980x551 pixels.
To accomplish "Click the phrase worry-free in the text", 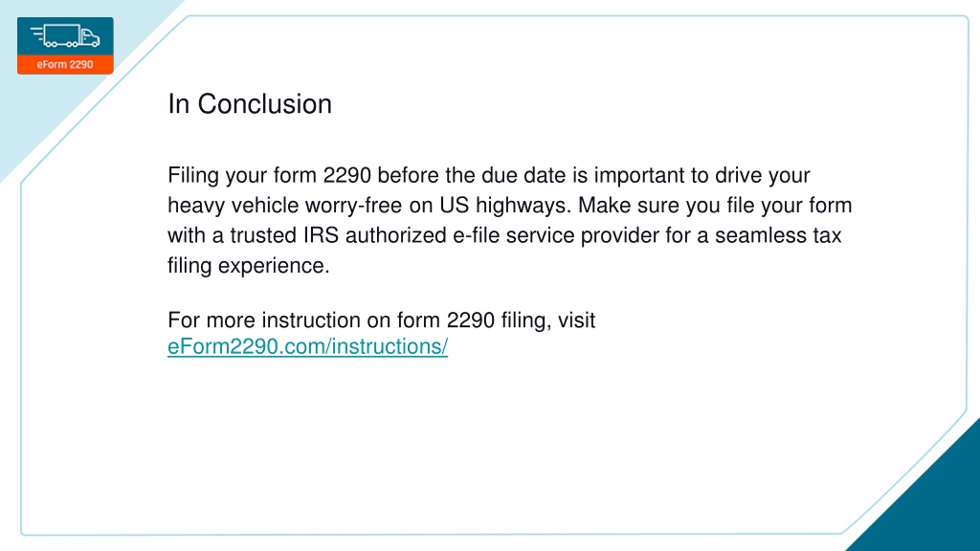I will point(354,206).
